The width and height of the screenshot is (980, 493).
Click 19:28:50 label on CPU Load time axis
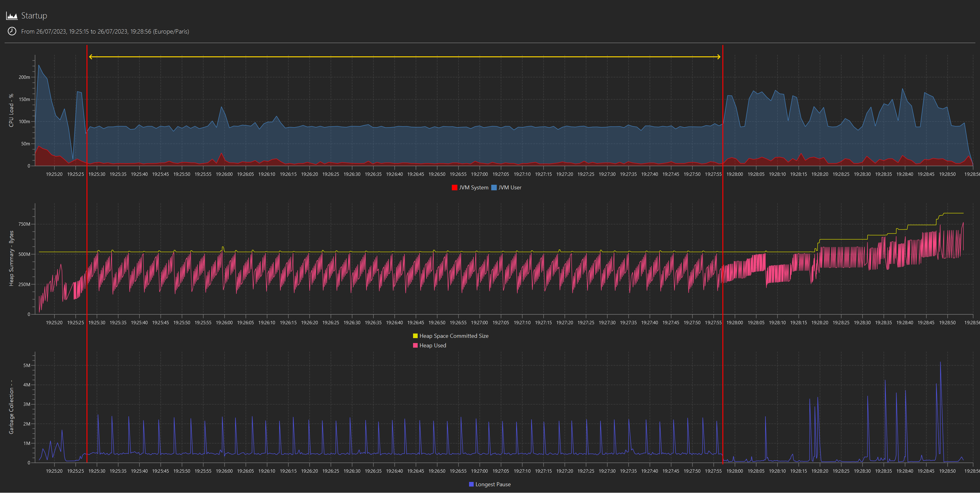tap(947, 174)
